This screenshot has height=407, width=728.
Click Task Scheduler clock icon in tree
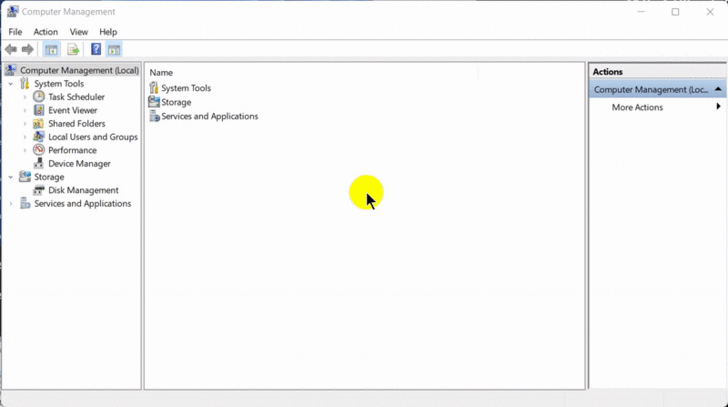click(39, 97)
